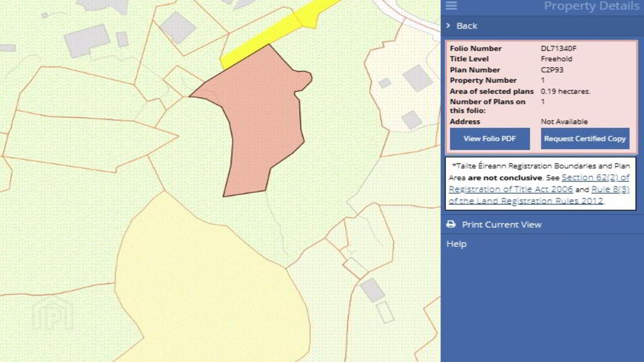644x362 pixels.
Task: Click the watermark logo on the map
Action: pyautogui.click(x=53, y=312)
